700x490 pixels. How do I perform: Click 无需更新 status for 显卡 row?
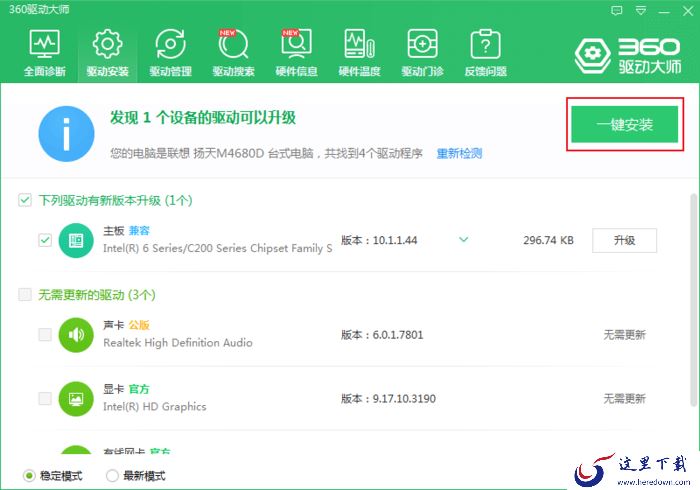[624, 399]
